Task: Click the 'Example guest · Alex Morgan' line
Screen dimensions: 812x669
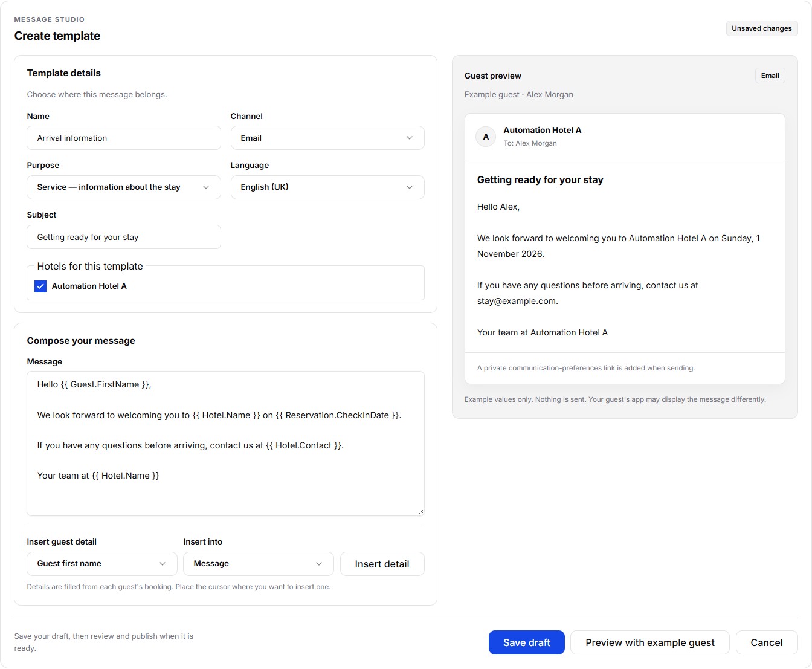Action: [519, 94]
